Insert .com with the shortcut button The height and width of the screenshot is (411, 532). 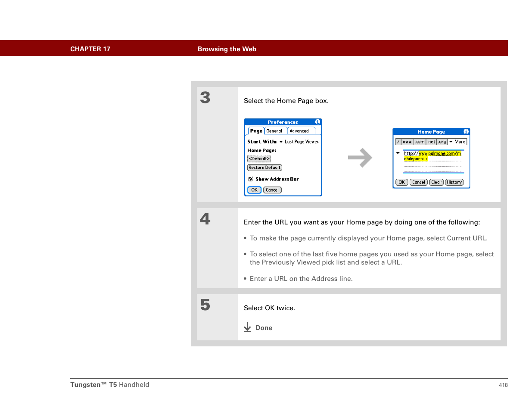tap(420, 142)
